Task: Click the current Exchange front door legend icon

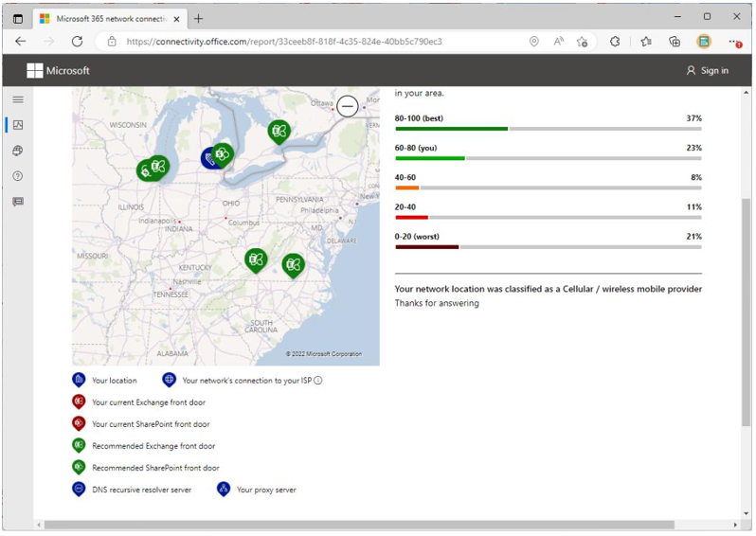Action: (79, 402)
